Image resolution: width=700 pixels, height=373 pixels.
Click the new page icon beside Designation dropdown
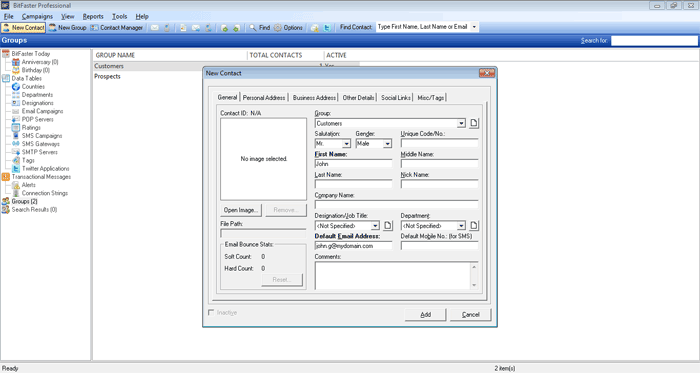point(388,226)
